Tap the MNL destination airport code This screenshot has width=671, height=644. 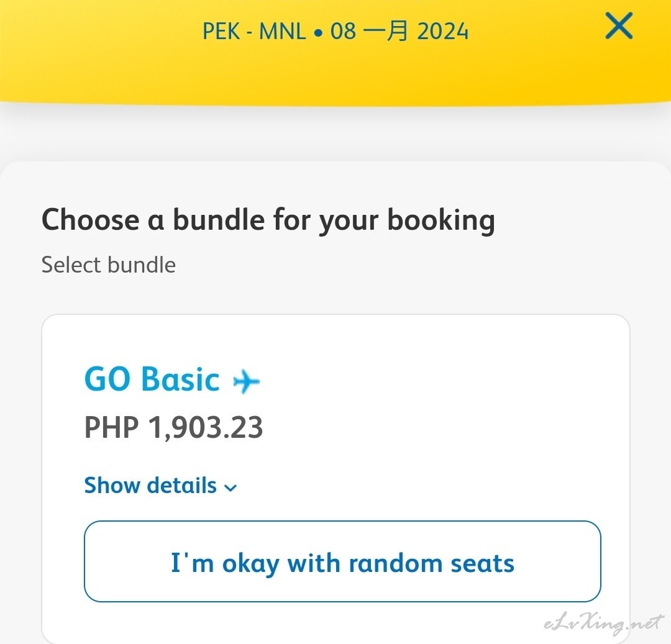pos(283,31)
